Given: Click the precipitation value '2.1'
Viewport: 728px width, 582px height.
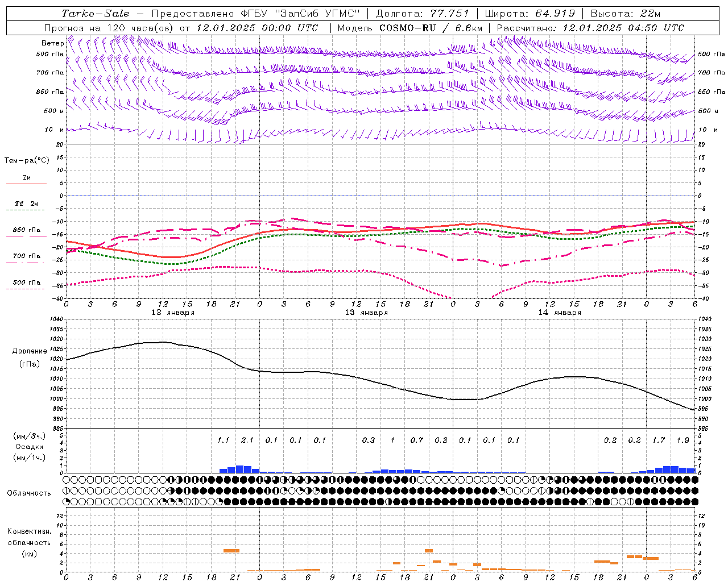Looking at the screenshot, I should click(x=247, y=440).
